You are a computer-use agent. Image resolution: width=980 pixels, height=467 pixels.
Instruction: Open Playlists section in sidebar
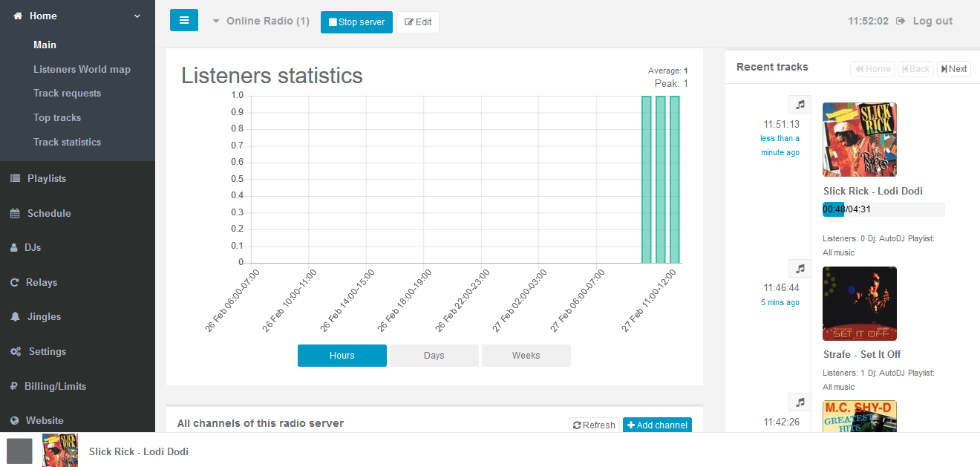point(46,178)
